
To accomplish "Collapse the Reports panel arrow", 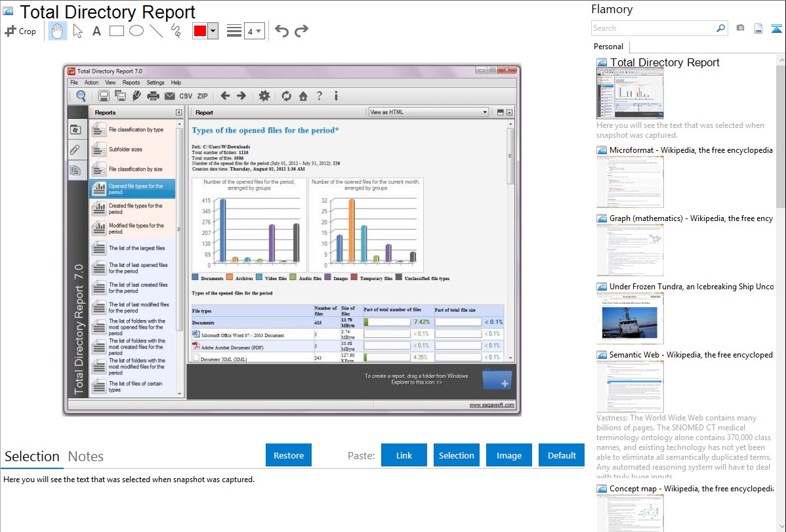I will [x=179, y=113].
